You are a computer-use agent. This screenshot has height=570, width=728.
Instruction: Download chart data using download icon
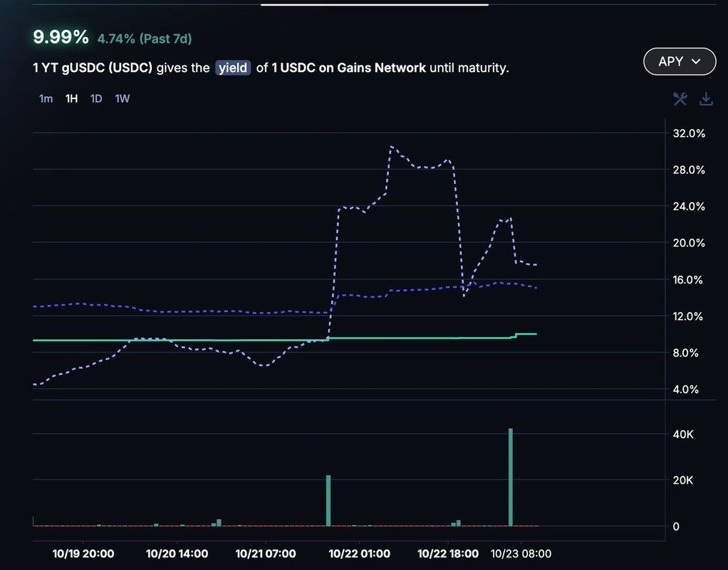coord(706,99)
